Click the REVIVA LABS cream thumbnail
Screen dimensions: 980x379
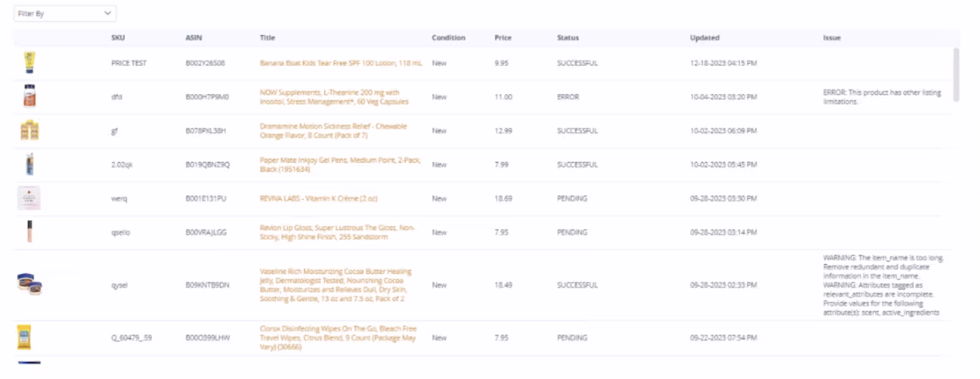(x=29, y=198)
